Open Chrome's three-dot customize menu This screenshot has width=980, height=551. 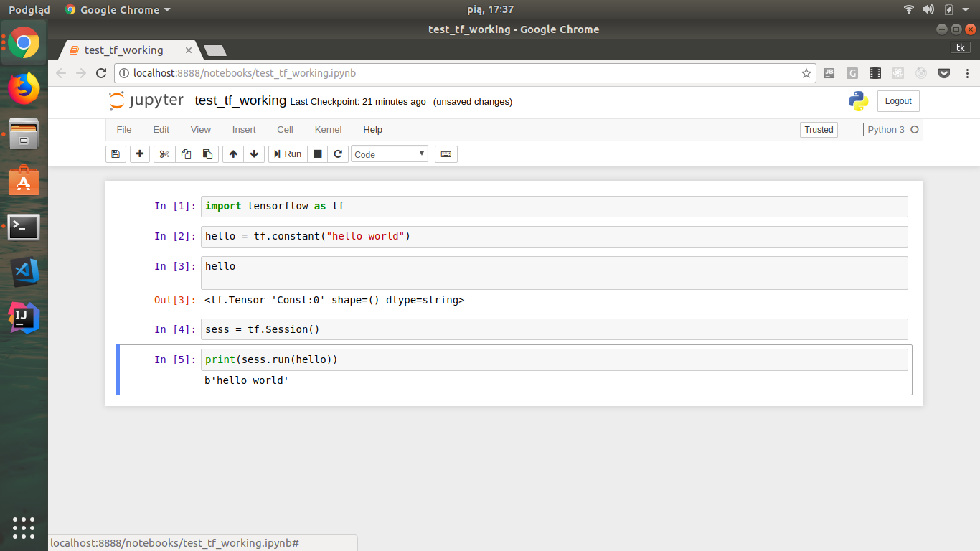pos(968,72)
